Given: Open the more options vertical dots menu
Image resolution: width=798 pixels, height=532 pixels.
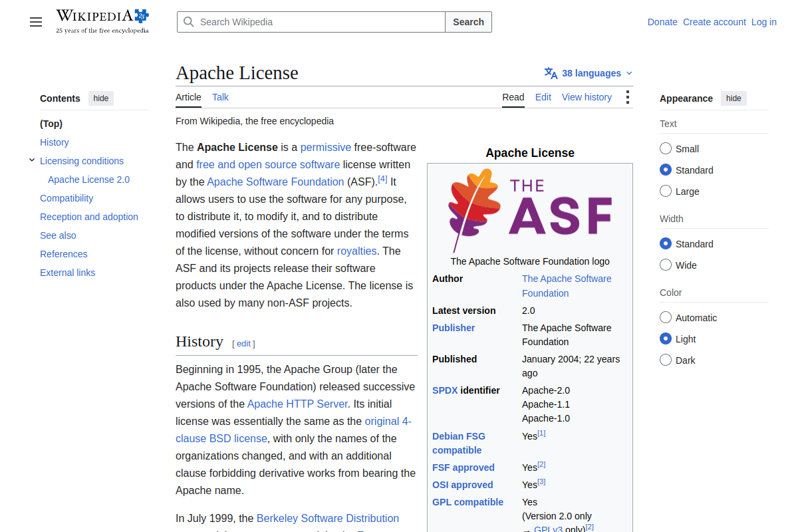Looking at the screenshot, I should (x=627, y=97).
